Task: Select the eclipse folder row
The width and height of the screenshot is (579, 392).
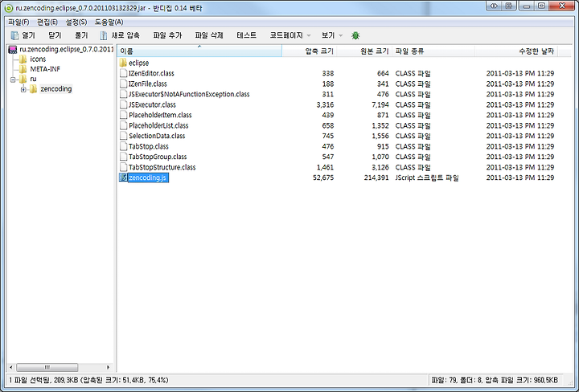Action: pos(139,63)
